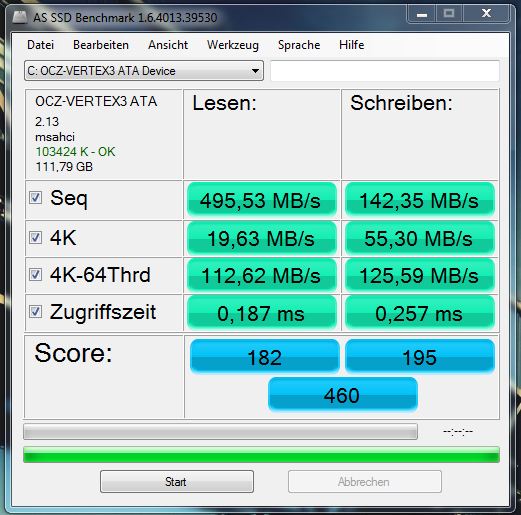Open the Hilfe menu

point(351,45)
